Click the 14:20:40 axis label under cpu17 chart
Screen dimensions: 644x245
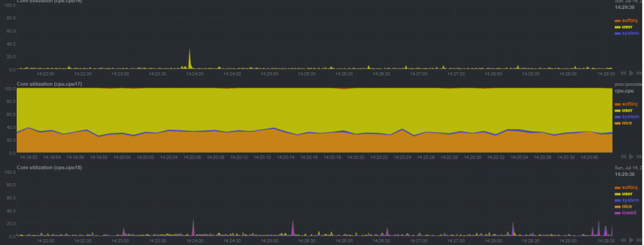(x=590, y=157)
